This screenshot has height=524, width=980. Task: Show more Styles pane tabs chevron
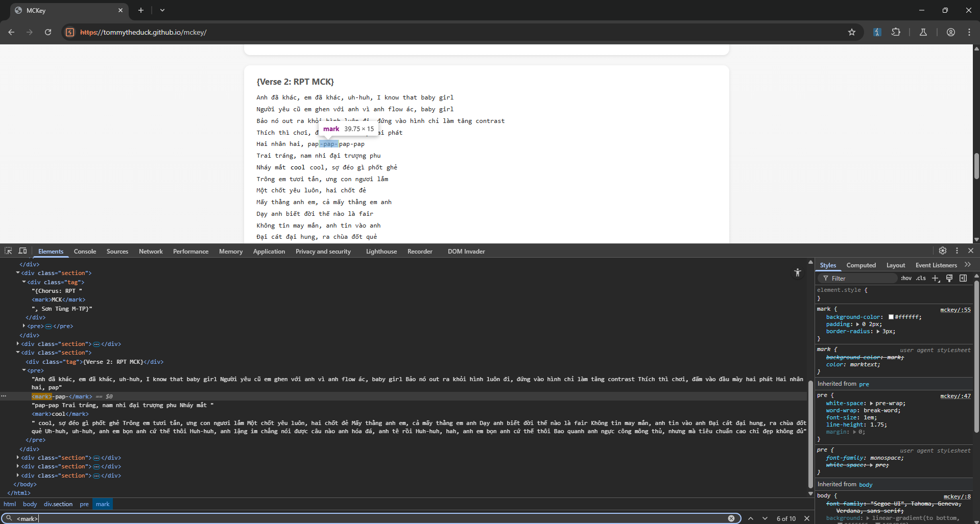(968, 264)
